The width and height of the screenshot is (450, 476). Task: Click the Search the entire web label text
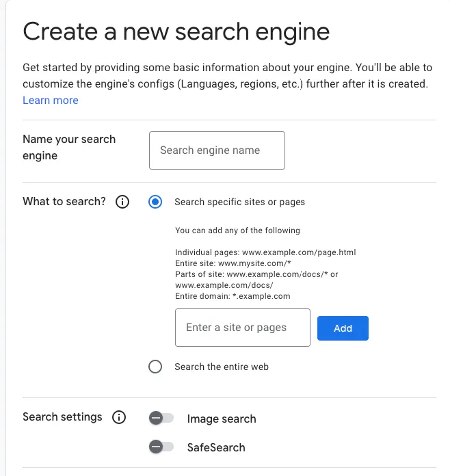click(x=222, y=367)
